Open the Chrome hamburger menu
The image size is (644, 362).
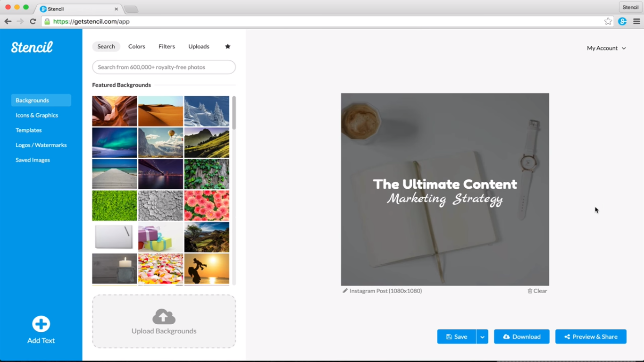[x=636, y=21]
